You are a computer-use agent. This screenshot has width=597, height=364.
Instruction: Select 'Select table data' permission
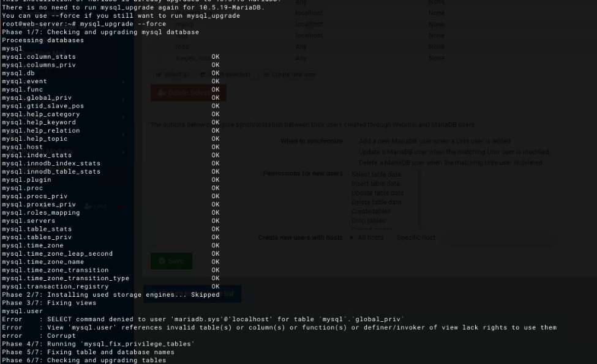coord(376,174)
